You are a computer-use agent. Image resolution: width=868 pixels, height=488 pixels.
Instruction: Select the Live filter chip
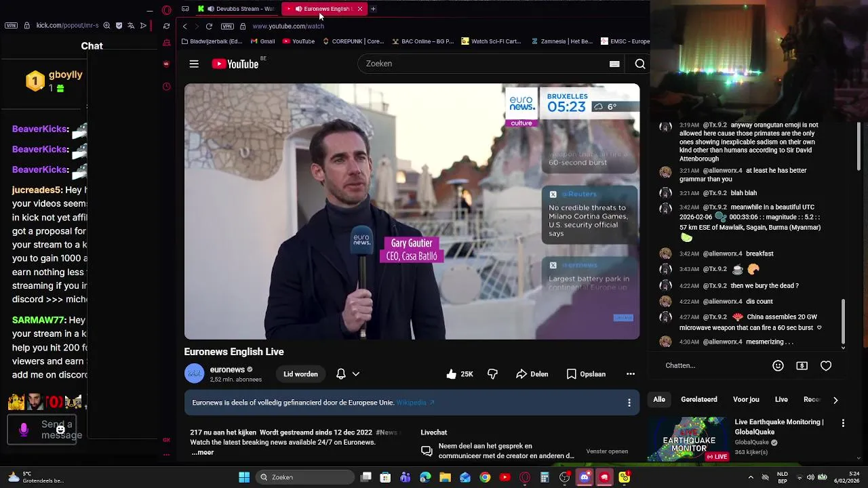click(781, 400)
